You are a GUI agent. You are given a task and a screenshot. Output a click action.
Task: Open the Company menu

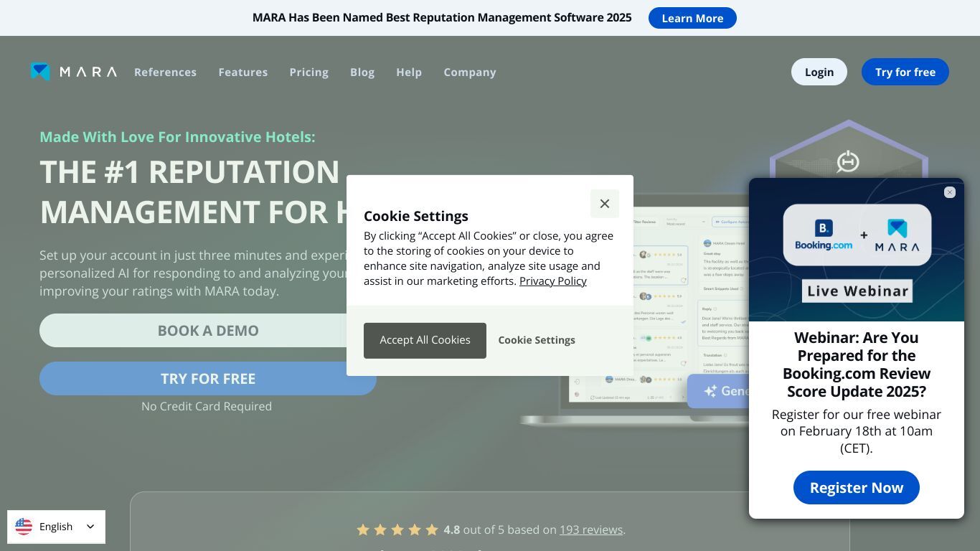pyautogui.click(x=470, y=72)
